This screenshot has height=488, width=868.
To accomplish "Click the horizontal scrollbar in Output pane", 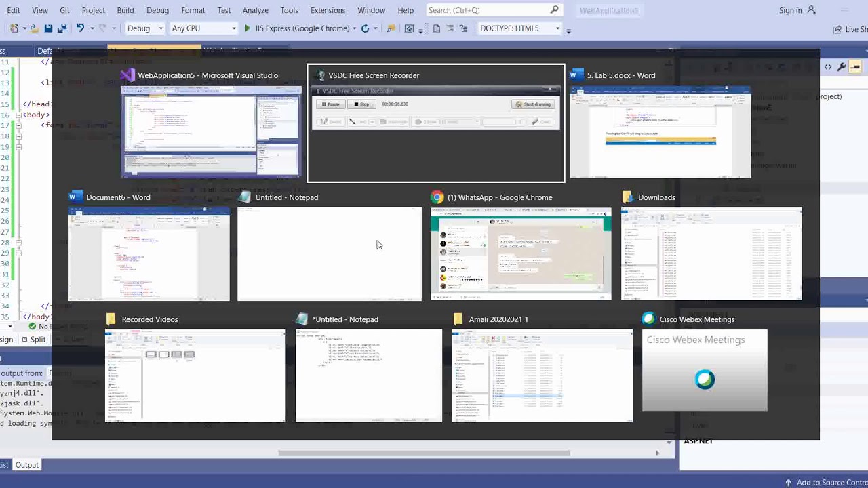I will coord(425,453).
